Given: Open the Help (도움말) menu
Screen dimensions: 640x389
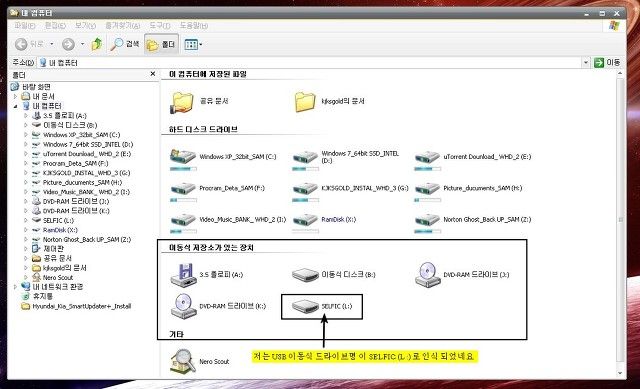Looking at the screenshot, I should pyautogui.click(x=194, y=26).
